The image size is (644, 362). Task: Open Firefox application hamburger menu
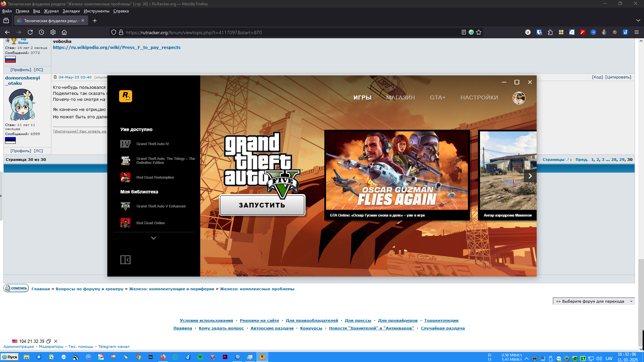pyautogui.click(x=637, y=32)
